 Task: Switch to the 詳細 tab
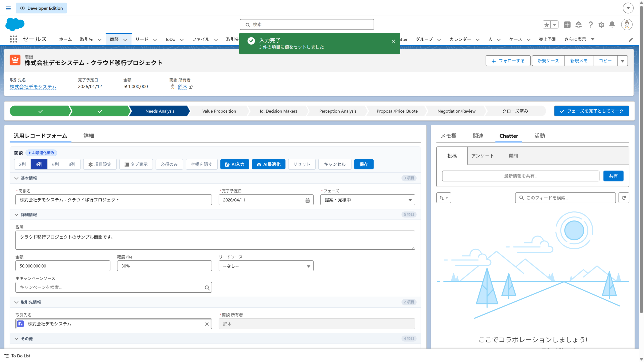[89, 136]
